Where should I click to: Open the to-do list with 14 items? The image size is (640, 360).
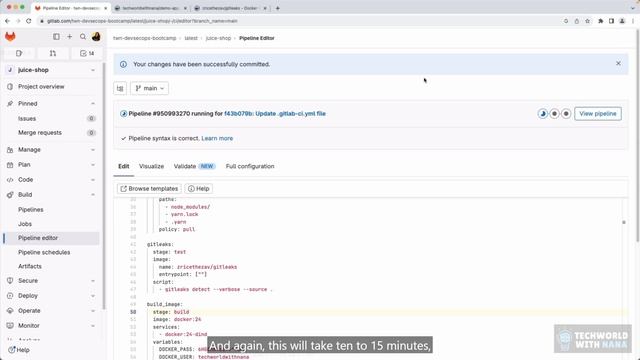[87, 53]
